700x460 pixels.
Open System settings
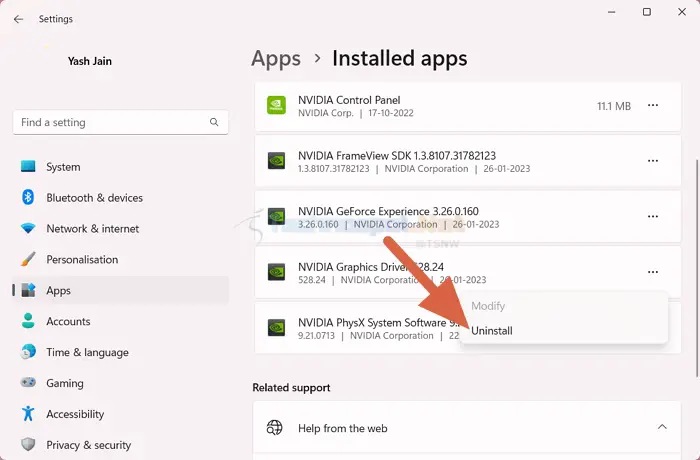click(x=121, y=167)
